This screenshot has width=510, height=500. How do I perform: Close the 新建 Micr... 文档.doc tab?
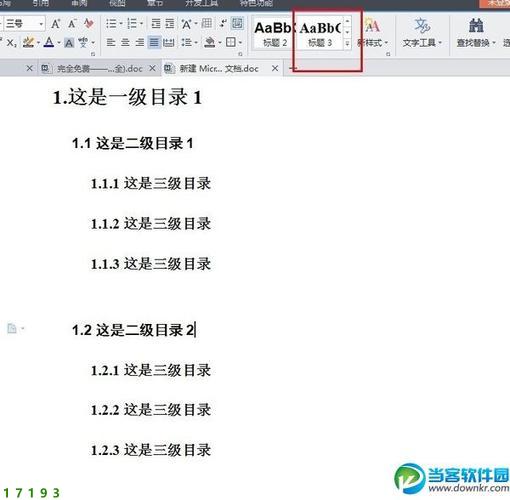pos(275,68)
